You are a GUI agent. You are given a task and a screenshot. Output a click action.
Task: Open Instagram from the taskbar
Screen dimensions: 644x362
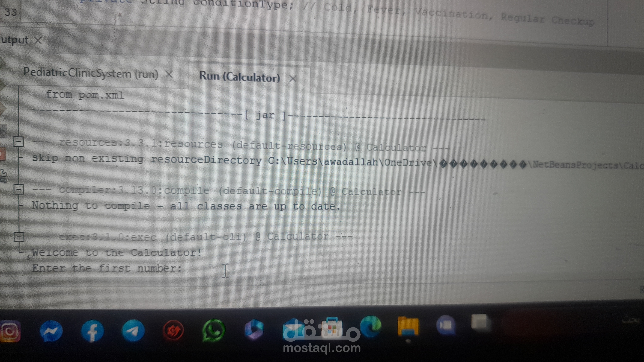10,331
